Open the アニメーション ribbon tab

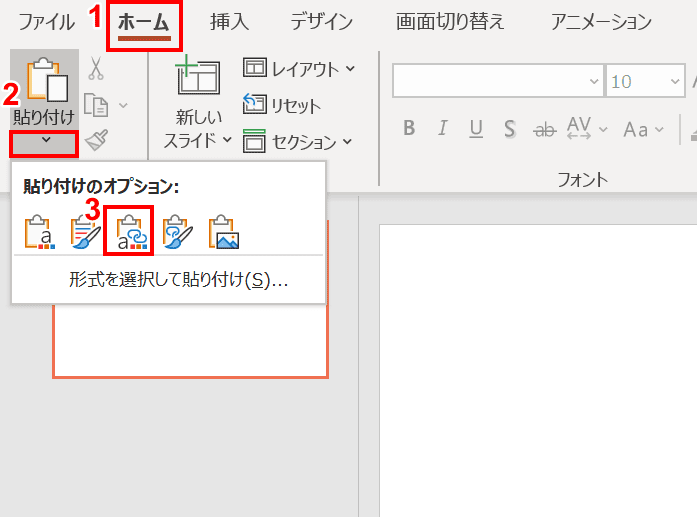pyautogui.click(x=601, y=22)
